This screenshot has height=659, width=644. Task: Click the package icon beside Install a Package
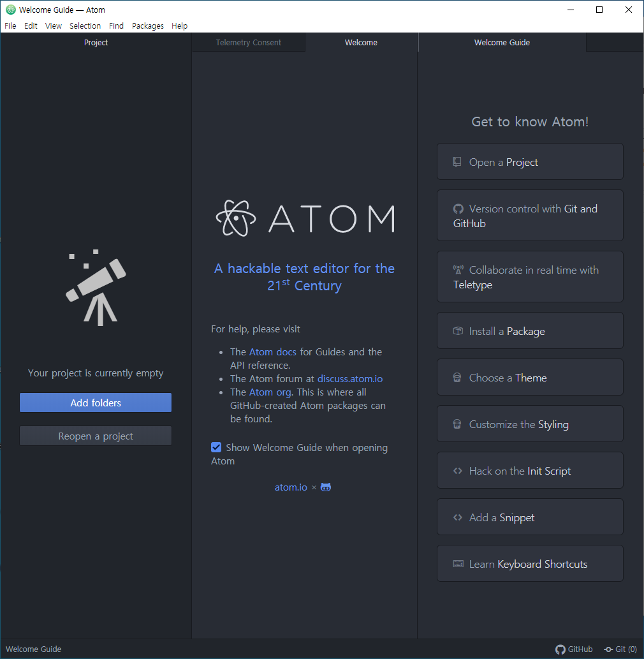[x=458, y=331]
